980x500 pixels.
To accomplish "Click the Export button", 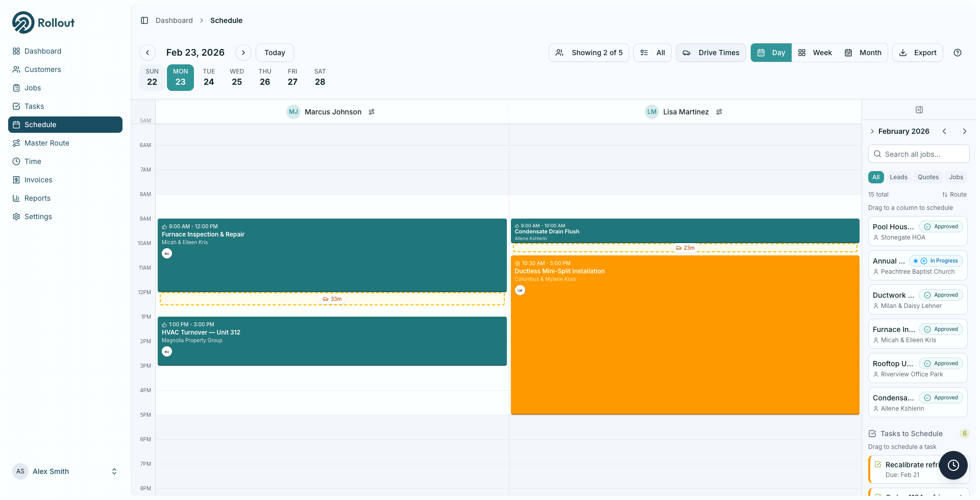I will (x=917, y=53).
